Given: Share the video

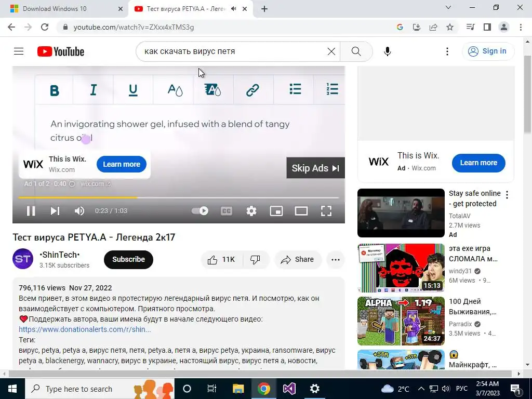Looking at the screenshot, I should click(298, 260).
